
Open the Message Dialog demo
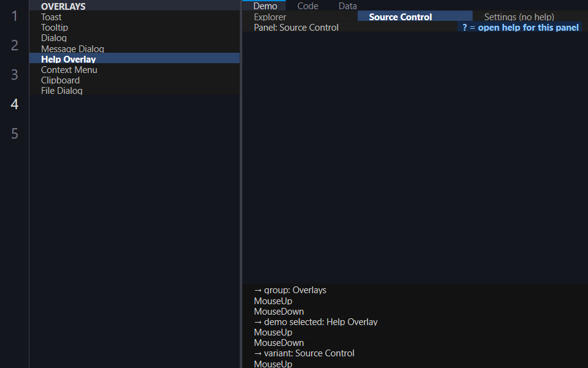(134, 48)
